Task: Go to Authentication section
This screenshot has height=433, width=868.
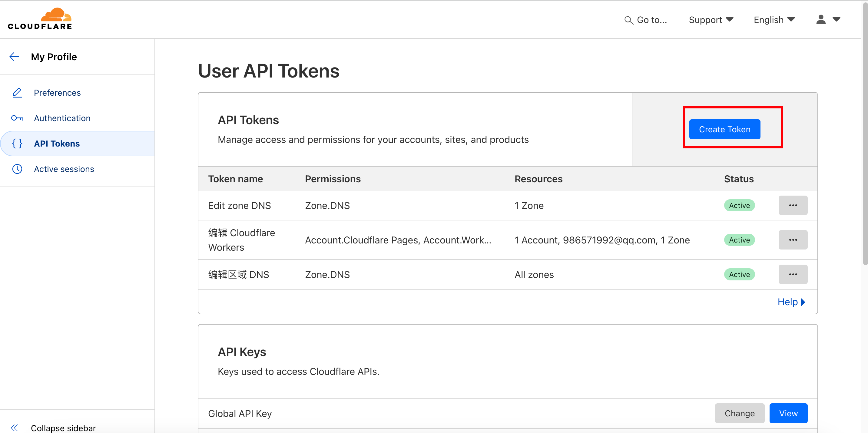Action: pos(62,118)
